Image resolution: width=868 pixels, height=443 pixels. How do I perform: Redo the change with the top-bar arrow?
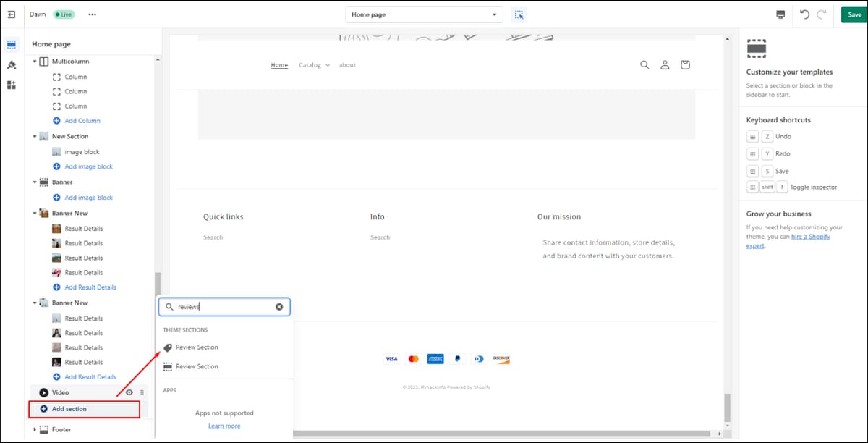(821, 14)
